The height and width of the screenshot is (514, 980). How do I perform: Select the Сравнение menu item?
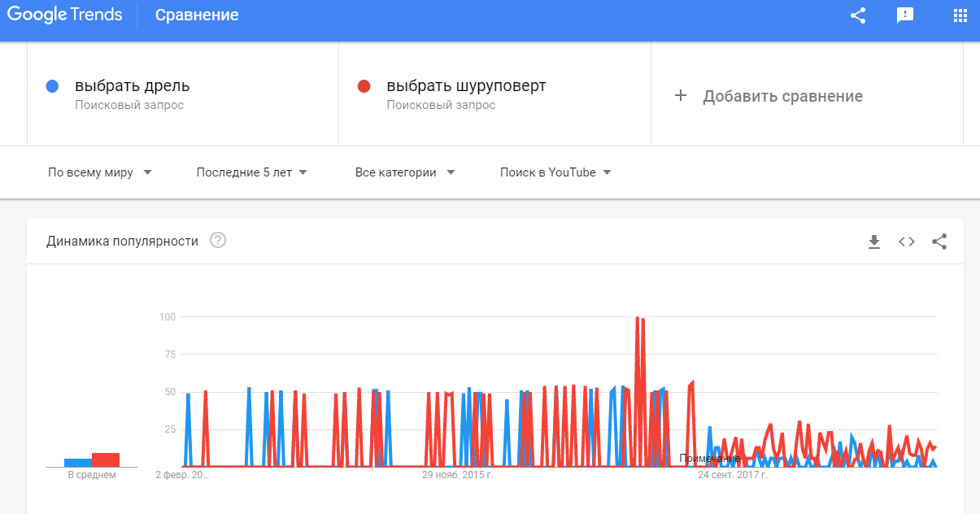click(x=196, y=15)
